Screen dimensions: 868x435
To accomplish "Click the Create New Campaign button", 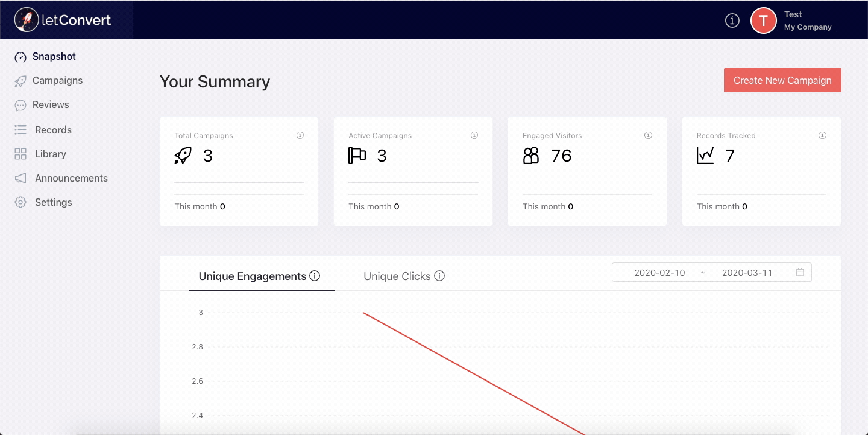I will tap(782, 80).
